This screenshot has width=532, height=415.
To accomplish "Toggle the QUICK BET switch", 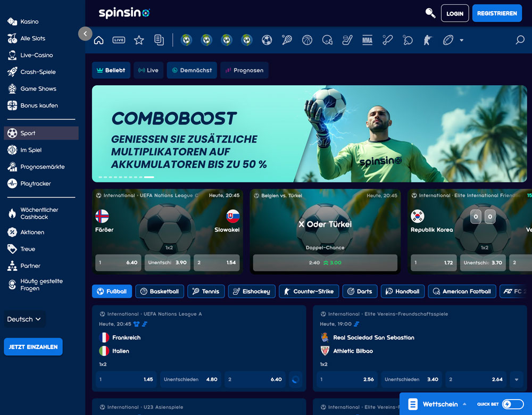I will point(513,404).
